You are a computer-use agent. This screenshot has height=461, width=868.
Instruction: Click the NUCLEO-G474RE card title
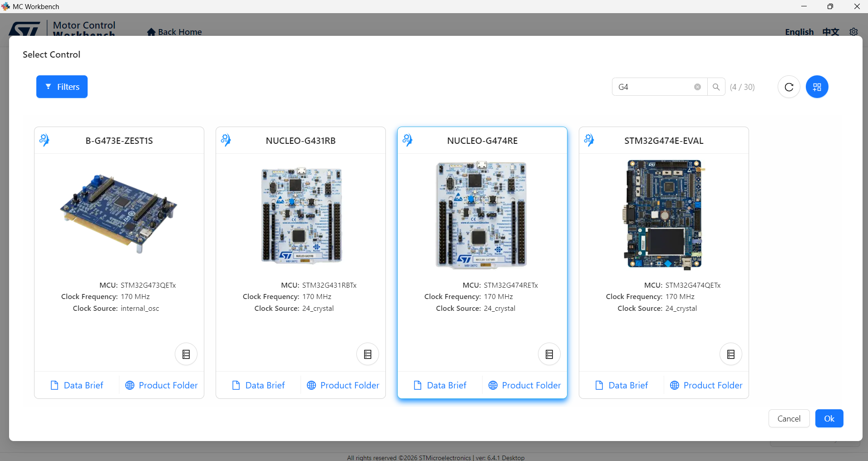click(x=483, y=141)
